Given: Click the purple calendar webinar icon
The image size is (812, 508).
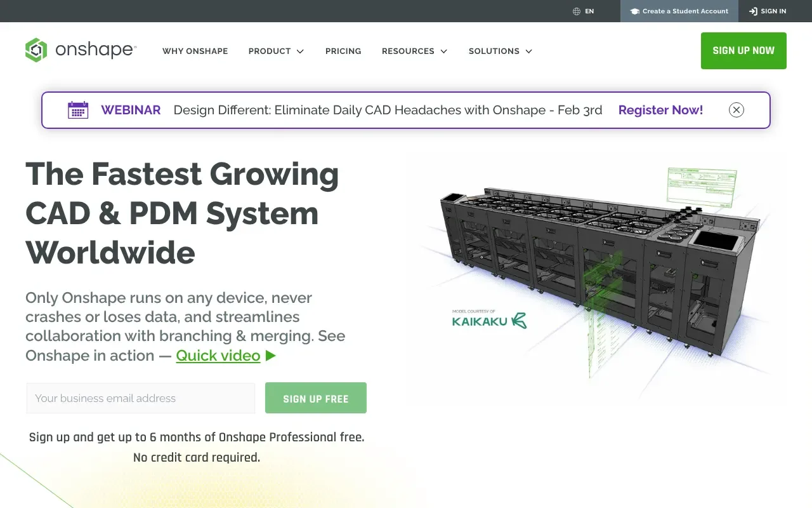Looking at the screenshot, I should coord(78,110).
